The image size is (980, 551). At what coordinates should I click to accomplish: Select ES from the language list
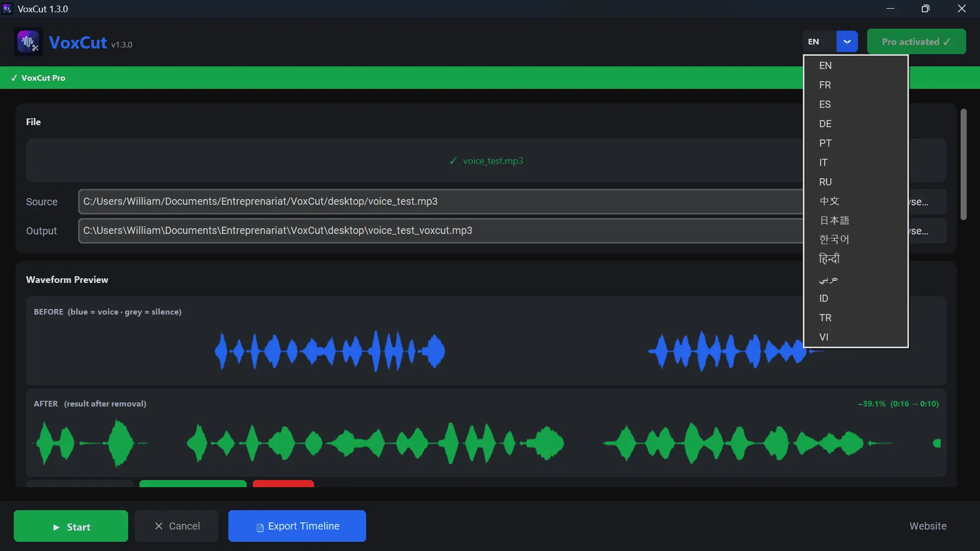coord(855,105)
